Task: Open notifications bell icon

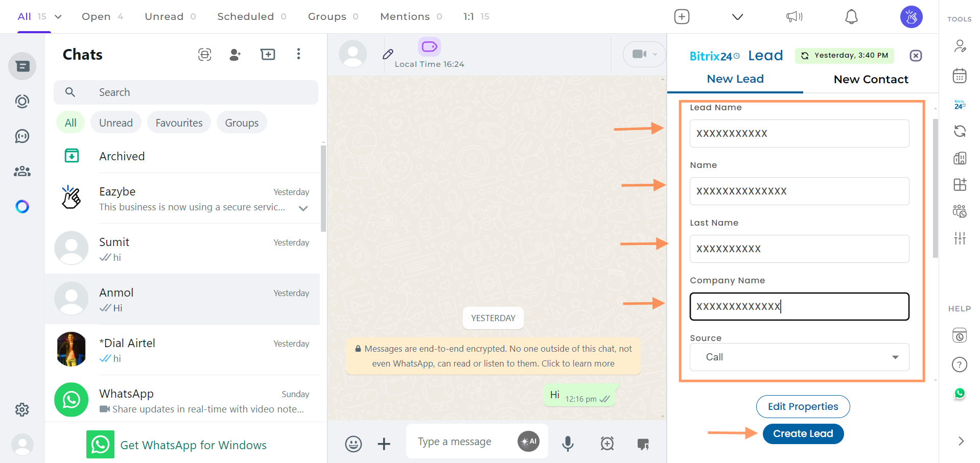Action: [x=851, y=17]
